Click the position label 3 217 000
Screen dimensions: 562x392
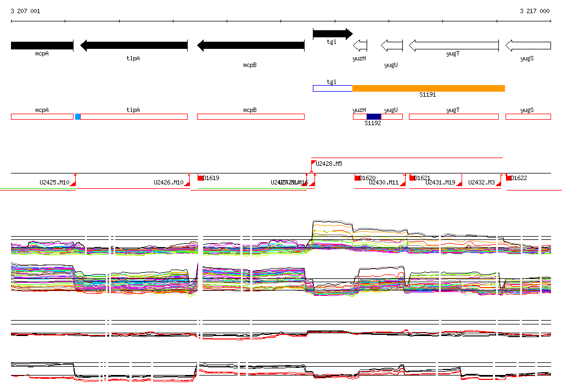(x=535, y=11)
